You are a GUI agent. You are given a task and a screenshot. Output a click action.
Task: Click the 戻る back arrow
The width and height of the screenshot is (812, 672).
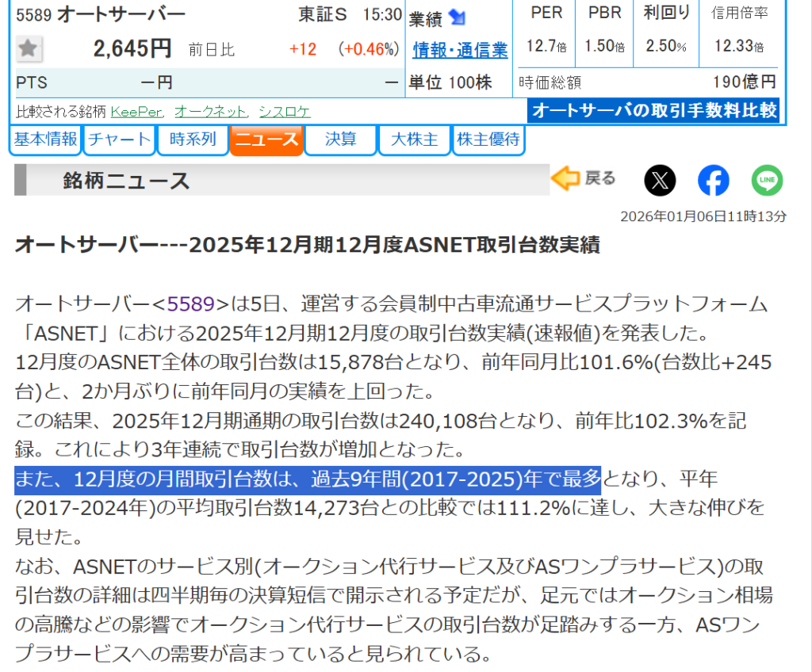583,179
